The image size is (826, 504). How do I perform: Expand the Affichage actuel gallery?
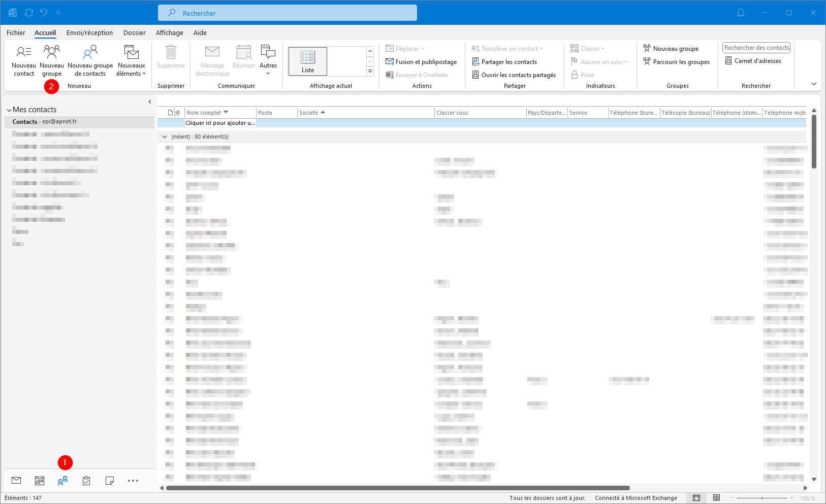click(x=370, y=72)
